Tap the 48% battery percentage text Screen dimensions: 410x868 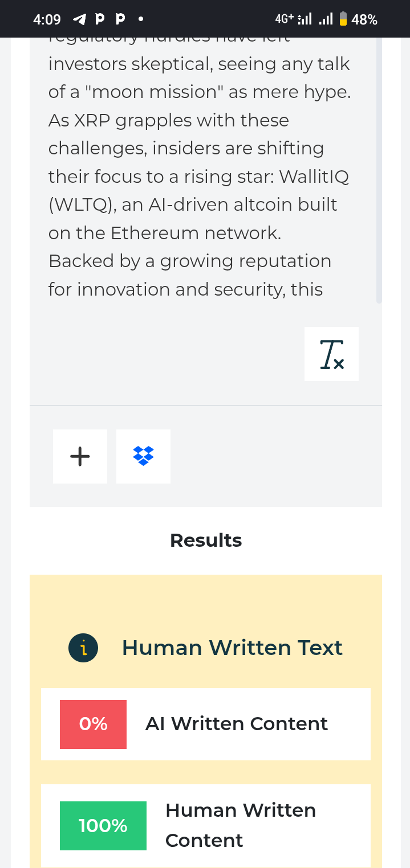click(x=364, y=19)
